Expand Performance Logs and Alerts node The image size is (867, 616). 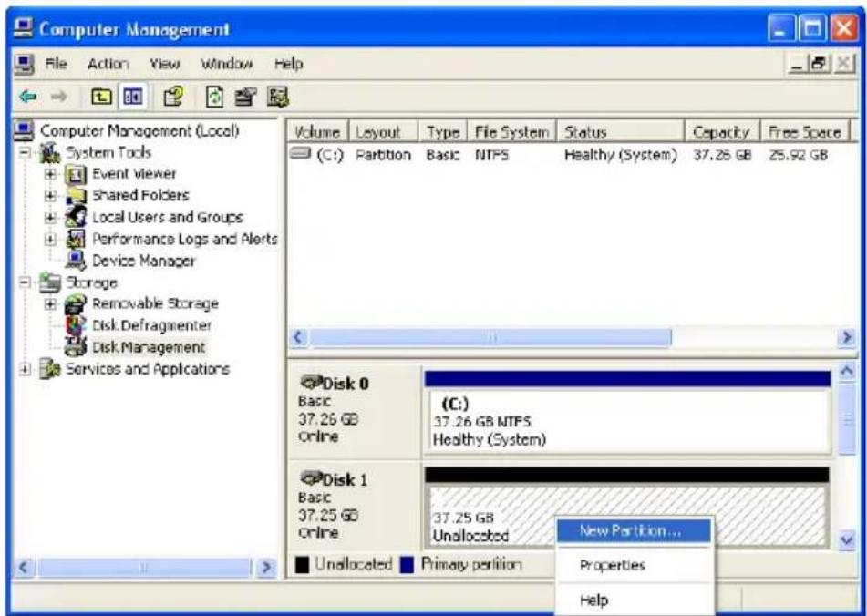[50, 239]
